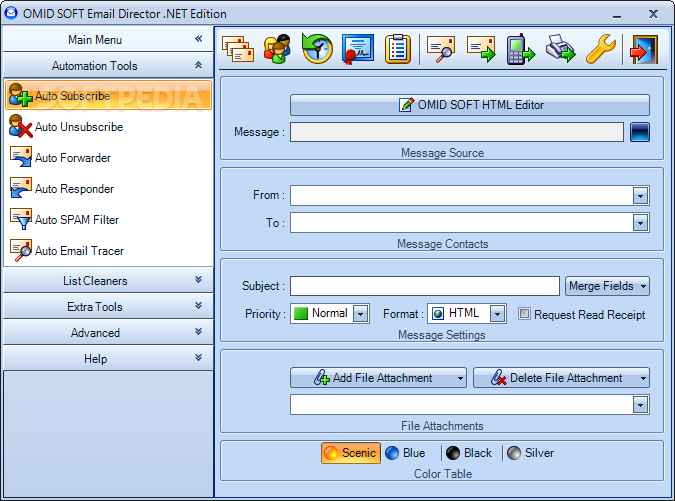Open the certificate with red seal icon
Viewport: 675px width, 501px height.
tap(357, 49)
